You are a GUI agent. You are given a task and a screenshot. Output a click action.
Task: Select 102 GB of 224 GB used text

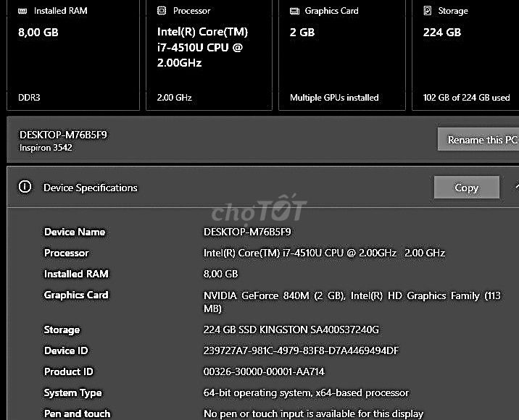(466, 98)
